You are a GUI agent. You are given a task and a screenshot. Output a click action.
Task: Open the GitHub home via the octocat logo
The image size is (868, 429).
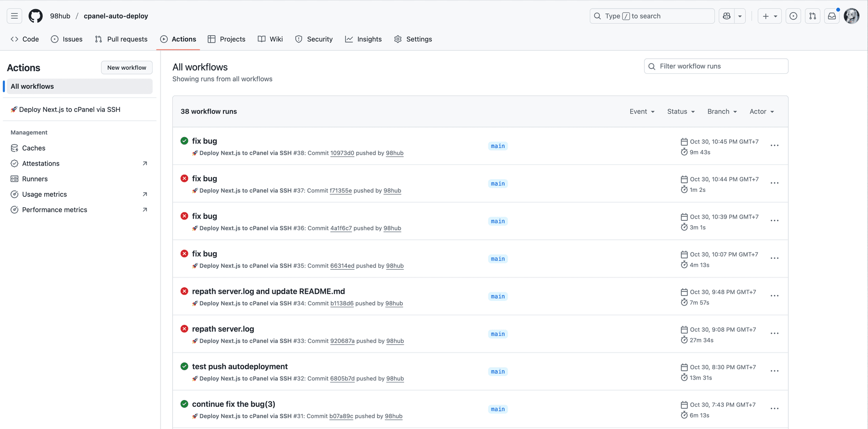[35, 16]
